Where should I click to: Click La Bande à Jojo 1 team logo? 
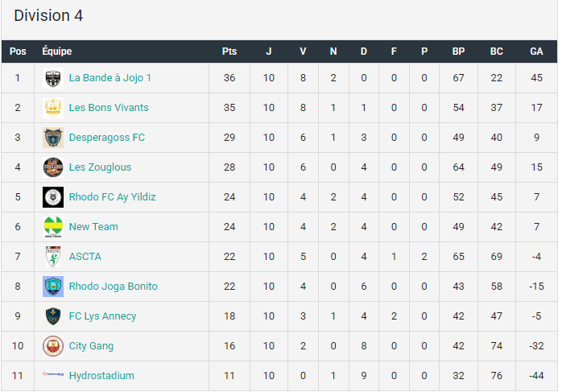coord(53,78)
